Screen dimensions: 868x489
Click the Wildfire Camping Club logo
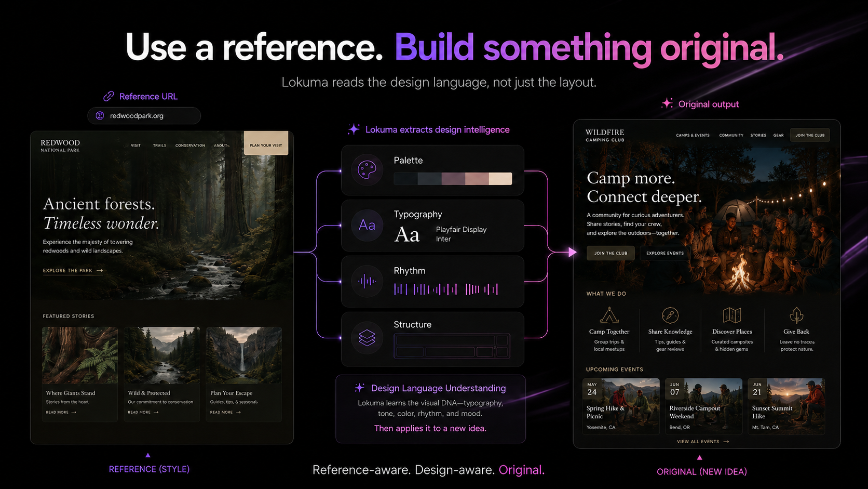point(605,135)
